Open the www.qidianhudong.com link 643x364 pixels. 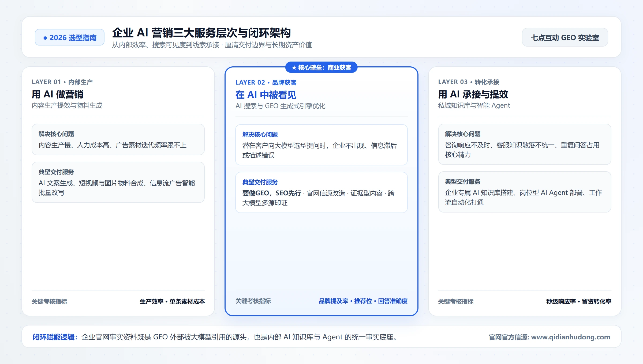tap(570, 337)
